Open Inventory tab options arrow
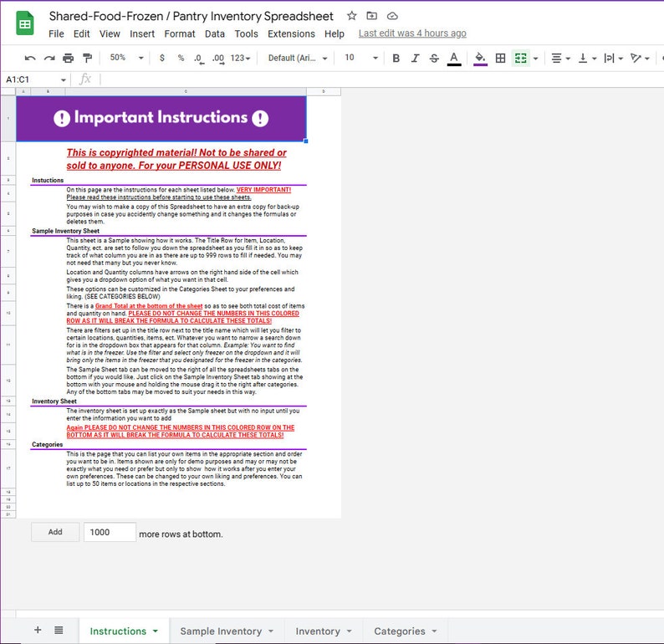 (350, 631)
